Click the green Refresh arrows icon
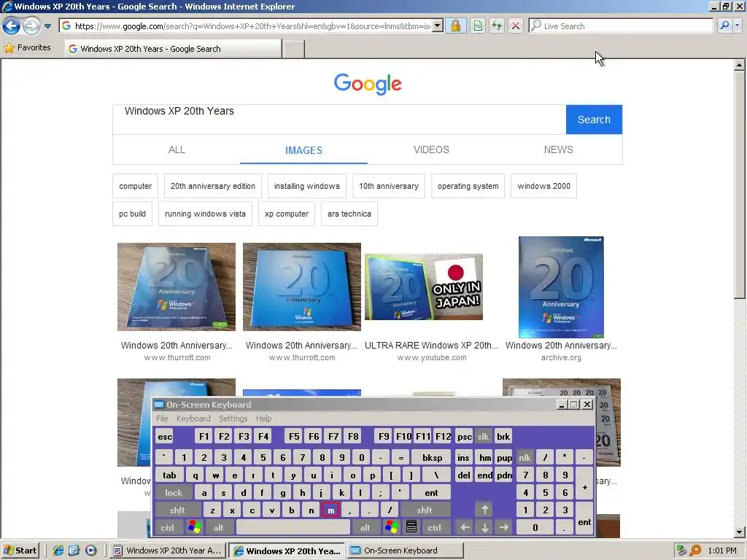The height and width of the screenshot is (560, 747). tap(496, 26)
